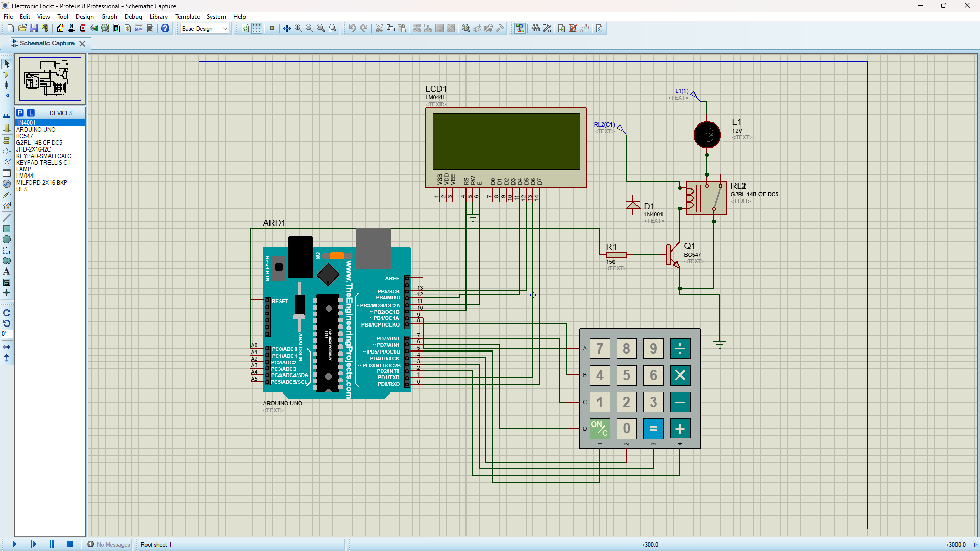Select LM044L in devices list
Screen dimensions: 980x551
[50, 176]
